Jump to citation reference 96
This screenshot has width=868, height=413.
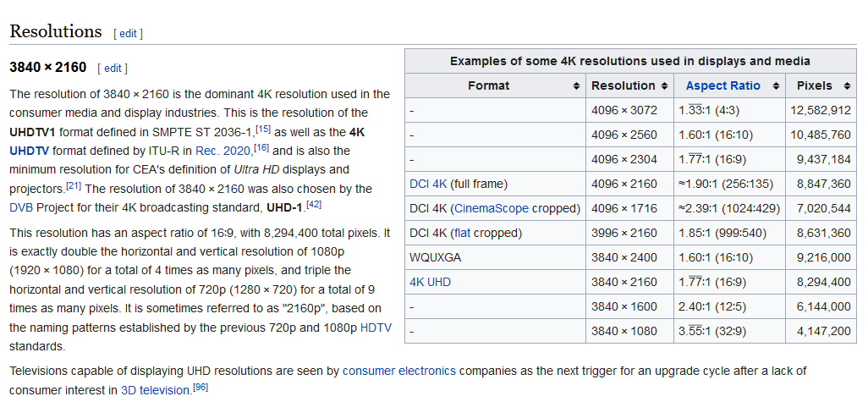coord(201,387)
